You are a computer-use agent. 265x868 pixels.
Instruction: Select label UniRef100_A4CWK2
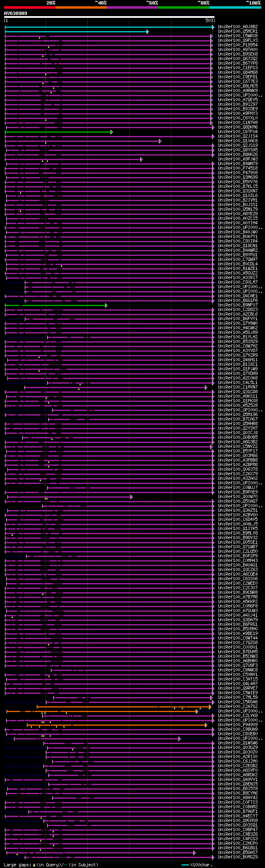click(x=238, y=328)
